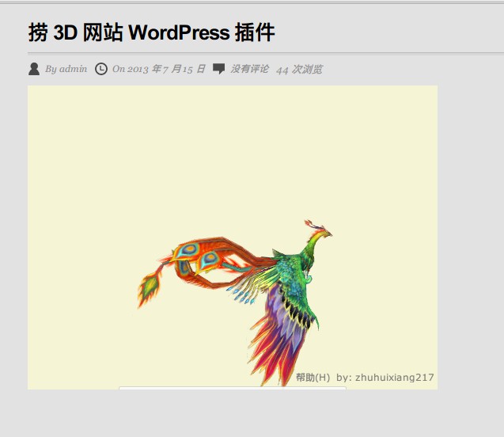Click the comment bubble icon
504x437 pixels.
click(x=219, y=69)
